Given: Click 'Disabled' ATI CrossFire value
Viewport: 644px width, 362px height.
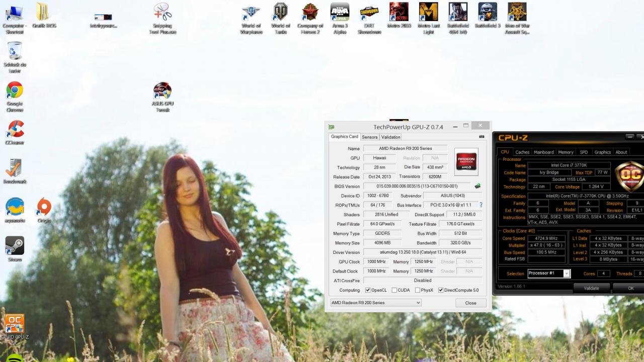Looking at the screenshot, I should pyautogui.click(x=422, y=281).
